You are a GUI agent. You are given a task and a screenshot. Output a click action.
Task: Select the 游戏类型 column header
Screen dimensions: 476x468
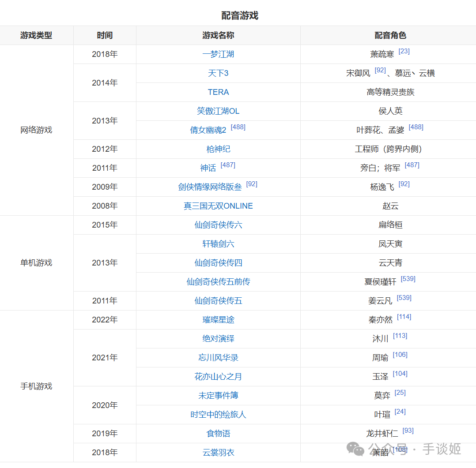(36, 35)
